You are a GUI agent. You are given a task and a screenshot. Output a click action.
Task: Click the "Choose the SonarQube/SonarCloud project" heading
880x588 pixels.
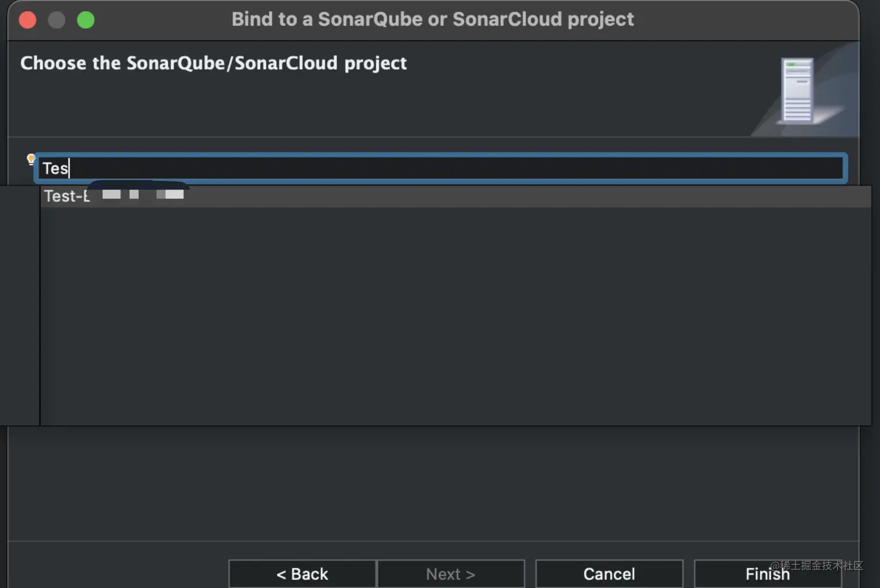pos(213,63)
